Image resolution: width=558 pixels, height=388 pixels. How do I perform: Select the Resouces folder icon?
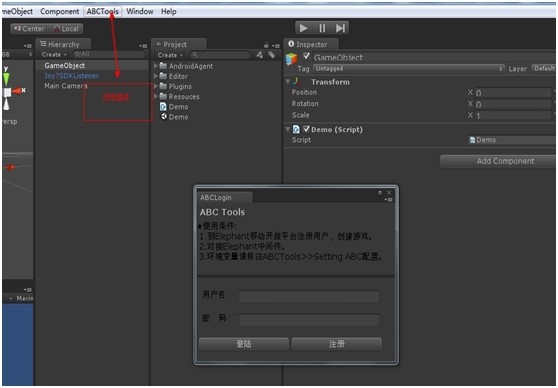coord(163,96)
